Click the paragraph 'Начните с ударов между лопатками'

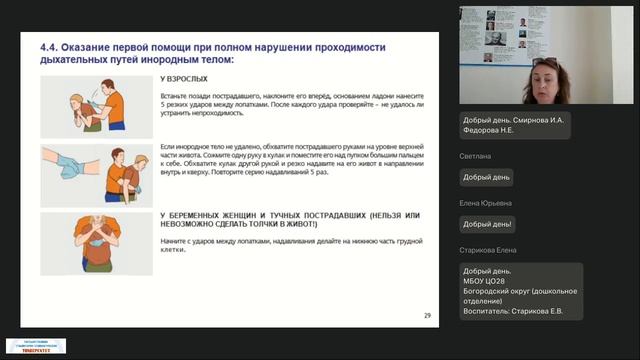[291, 245]
